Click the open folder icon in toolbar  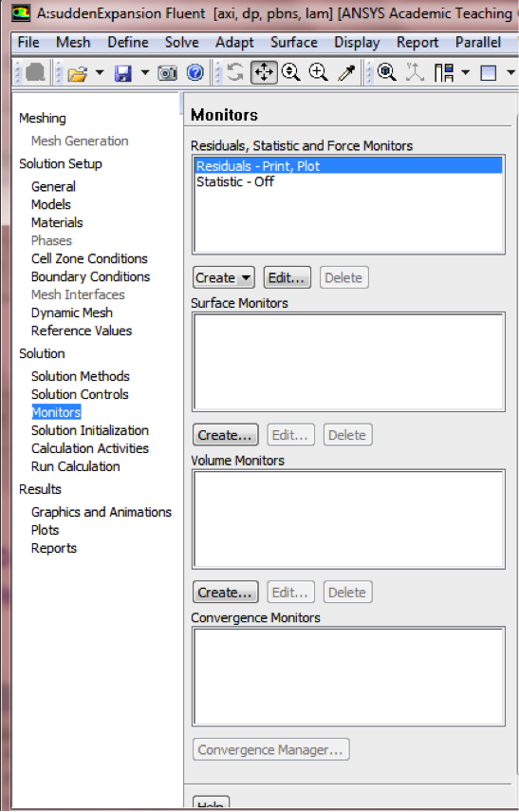tap(78, 73)
